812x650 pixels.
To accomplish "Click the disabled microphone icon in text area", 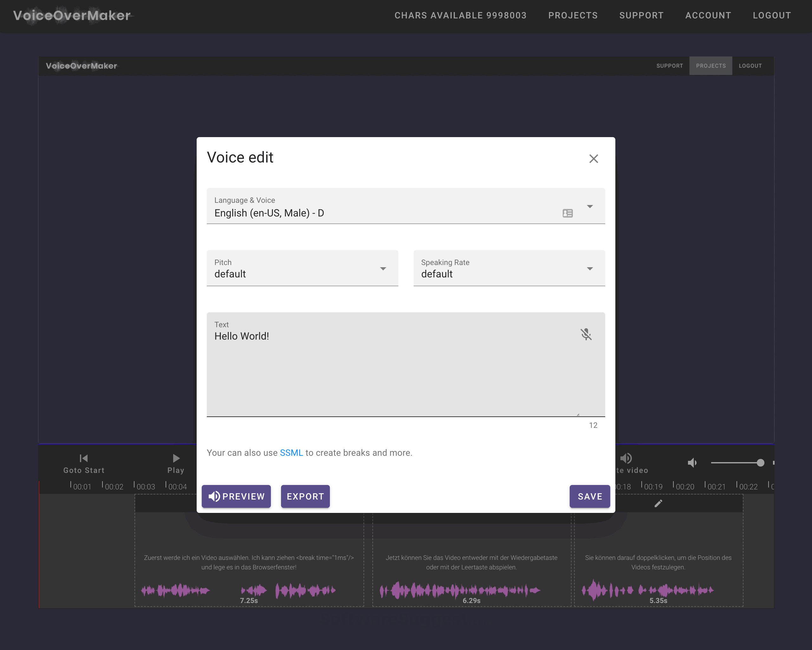I will tap(586, 334).
